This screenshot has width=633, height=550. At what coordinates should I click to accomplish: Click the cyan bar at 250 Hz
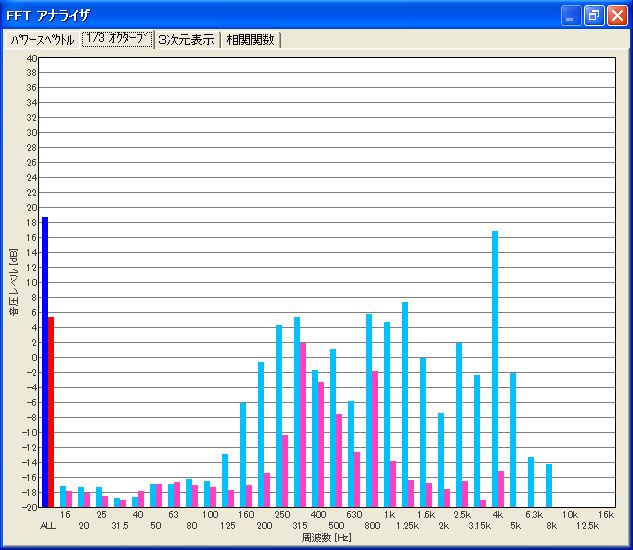pos(279,416)
